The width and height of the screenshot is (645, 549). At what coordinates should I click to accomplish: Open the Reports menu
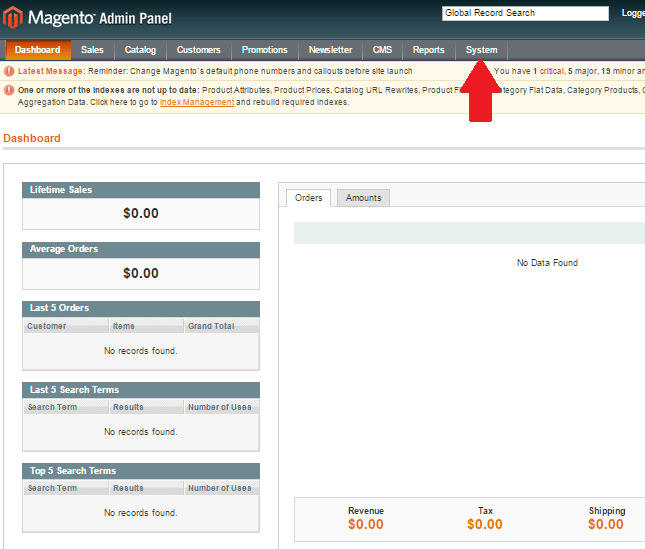tap(429, 50)
